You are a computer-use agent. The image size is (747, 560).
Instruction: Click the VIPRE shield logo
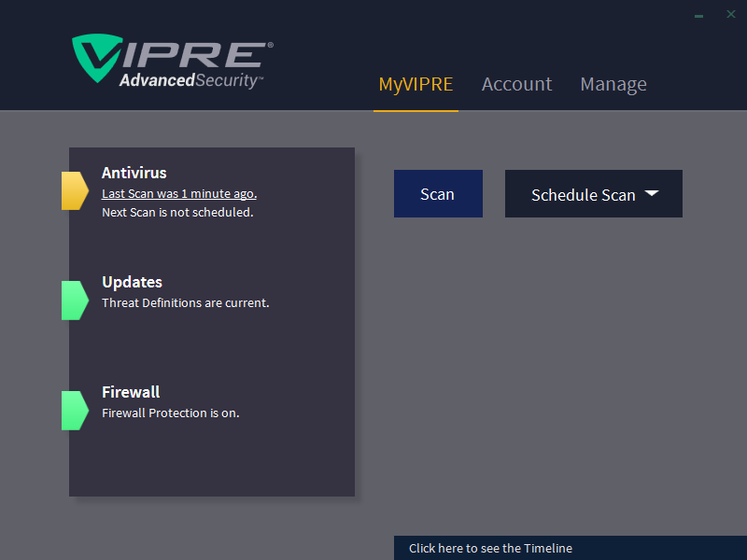tap(96, 58)
